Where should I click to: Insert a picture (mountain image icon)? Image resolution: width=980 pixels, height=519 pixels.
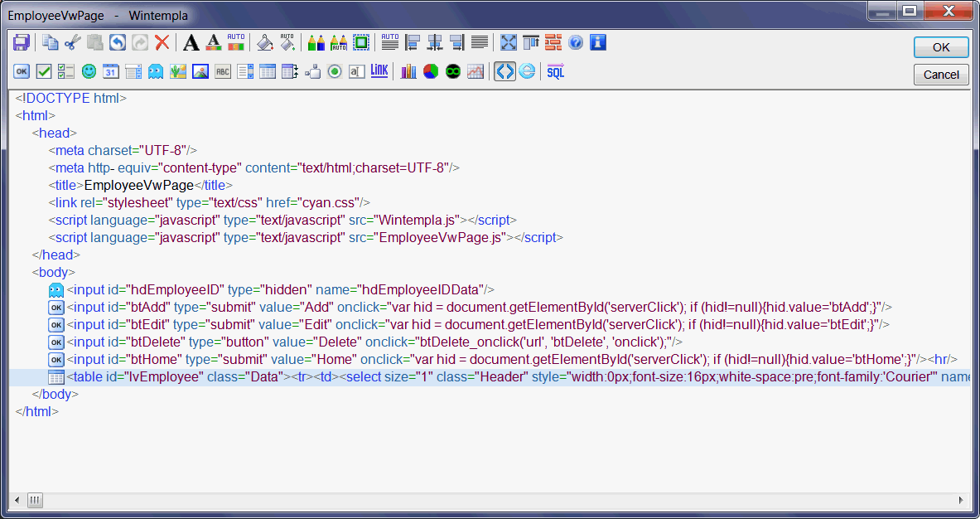coord(200,72)
